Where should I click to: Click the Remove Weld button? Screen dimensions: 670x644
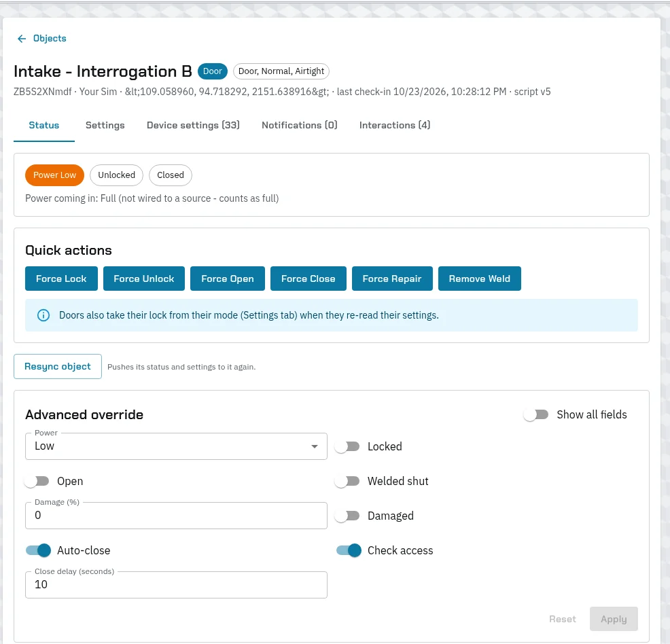click(x=480, y=279)
